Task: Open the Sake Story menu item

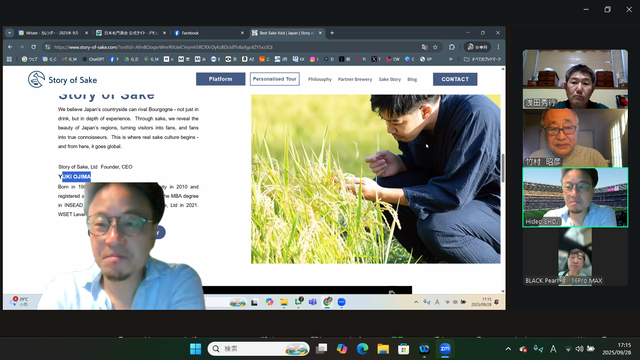Action: 389,80
